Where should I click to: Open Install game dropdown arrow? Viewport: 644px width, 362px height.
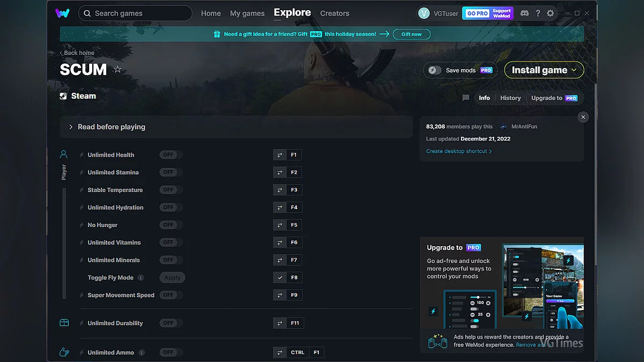coord(574,70)
